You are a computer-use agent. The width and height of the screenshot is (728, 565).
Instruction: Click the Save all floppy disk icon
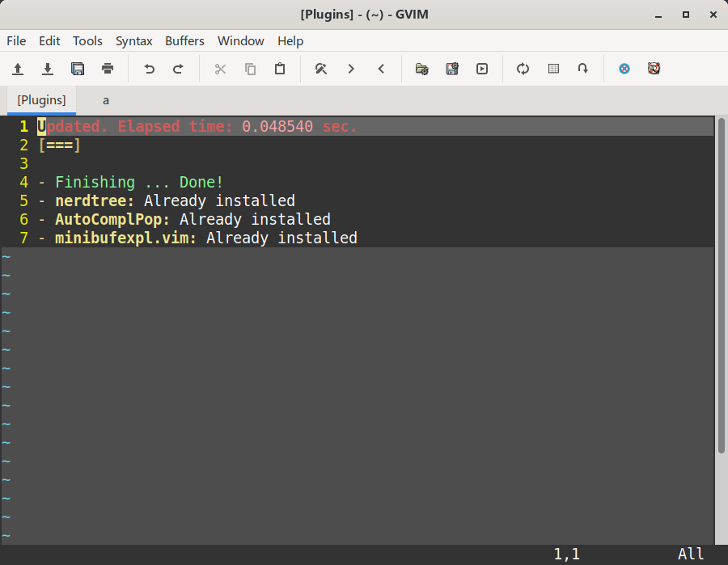(x=78, y=70)
